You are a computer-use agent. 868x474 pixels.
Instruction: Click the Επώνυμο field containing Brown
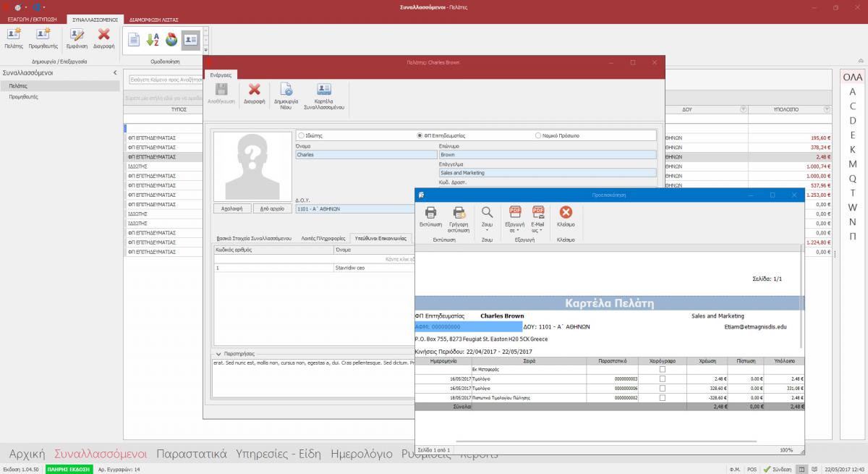click(548, 154)
